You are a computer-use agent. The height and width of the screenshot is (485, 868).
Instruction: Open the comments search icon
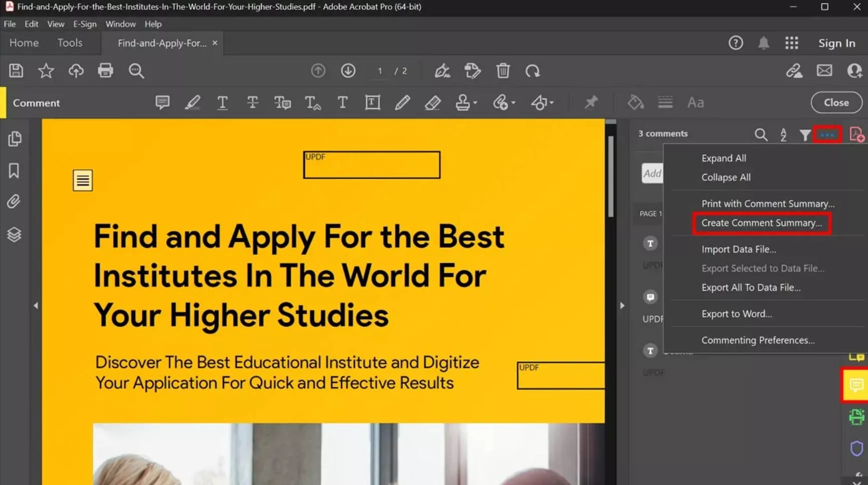click(761, 134)
